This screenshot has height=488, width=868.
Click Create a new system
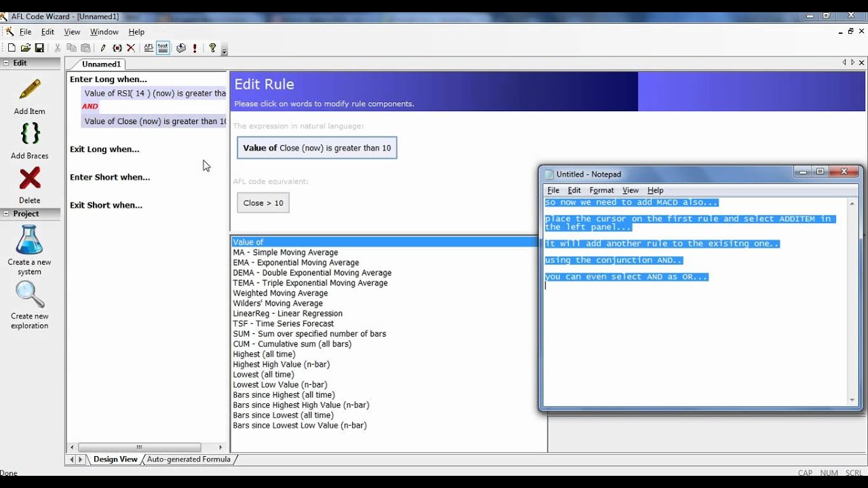click(x=29, y=251)
